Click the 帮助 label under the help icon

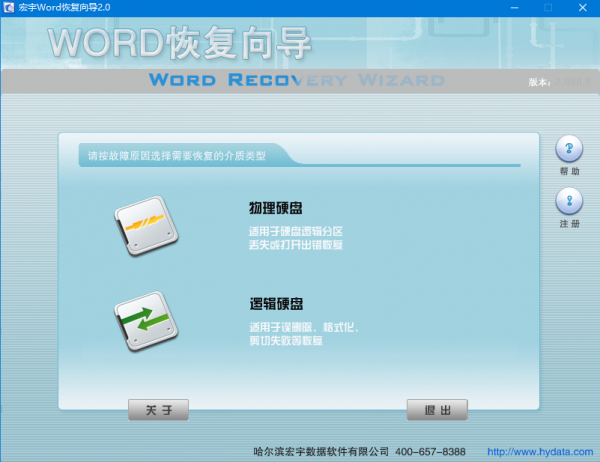pos(569,171)
